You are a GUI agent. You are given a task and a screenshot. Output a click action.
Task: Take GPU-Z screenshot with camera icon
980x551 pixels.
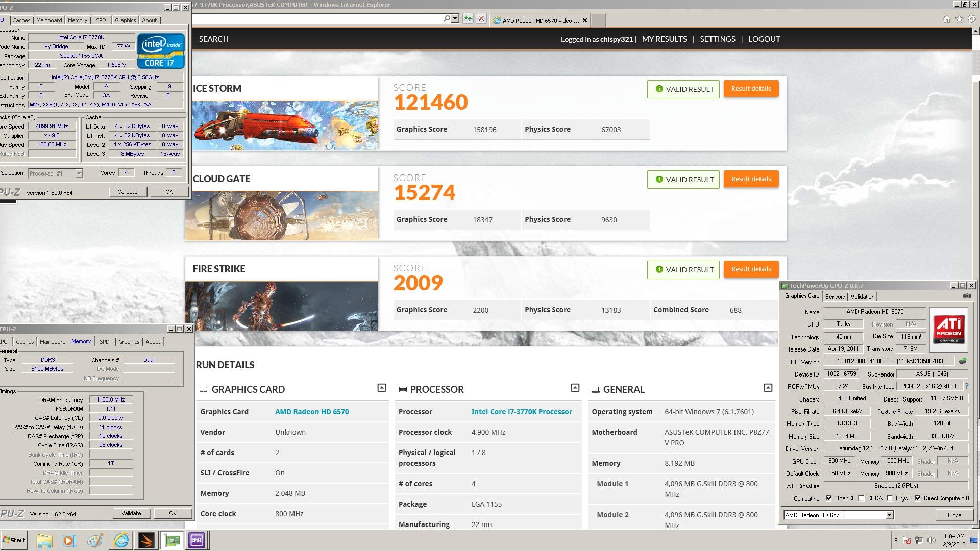pyautogui.click(x=967, y=296)
